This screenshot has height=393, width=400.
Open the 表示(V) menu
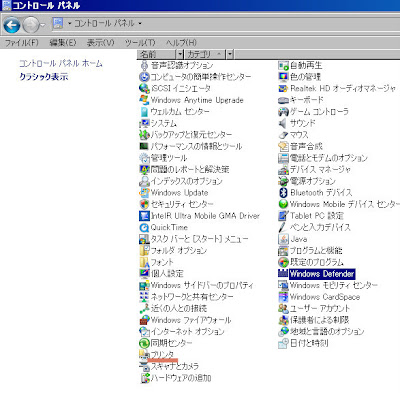click(x=100, y=43)
